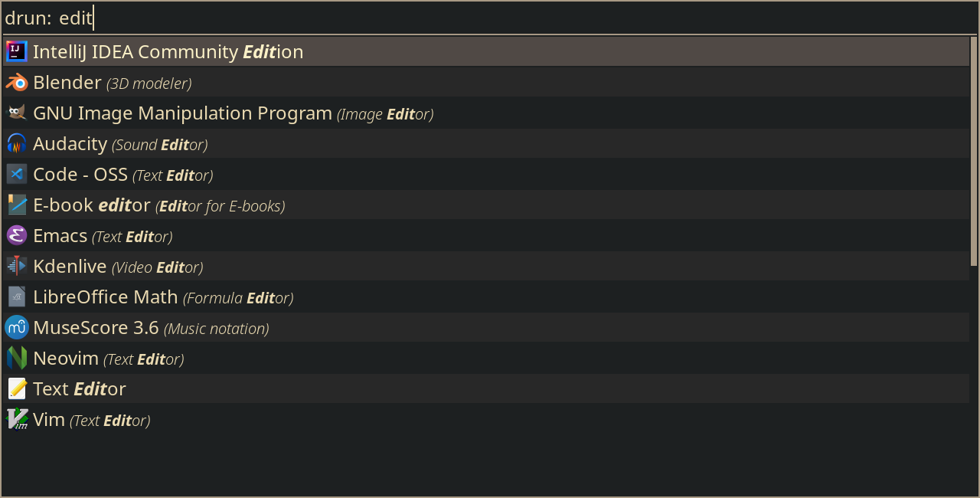Click the vertical scrollbar handle
The height and width of the screenshot is (498, 980).
974,151
